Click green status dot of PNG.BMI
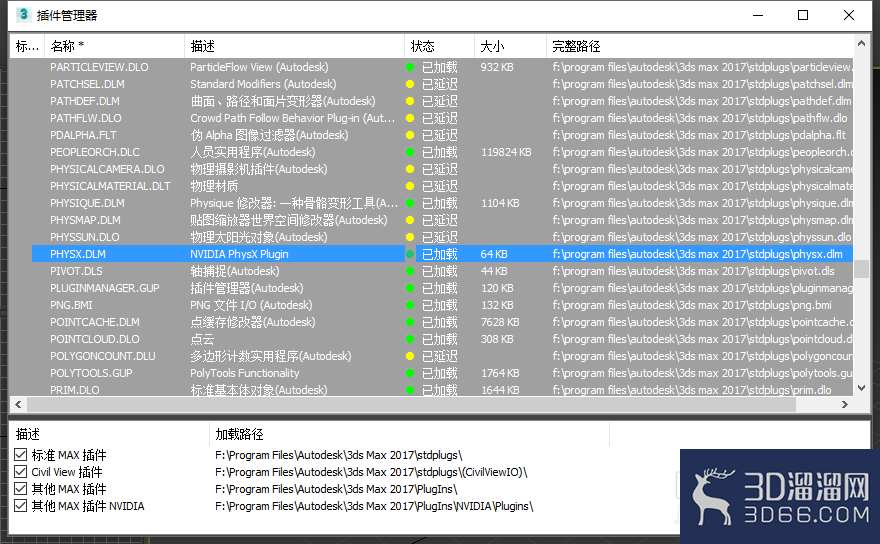 point(410,305)
